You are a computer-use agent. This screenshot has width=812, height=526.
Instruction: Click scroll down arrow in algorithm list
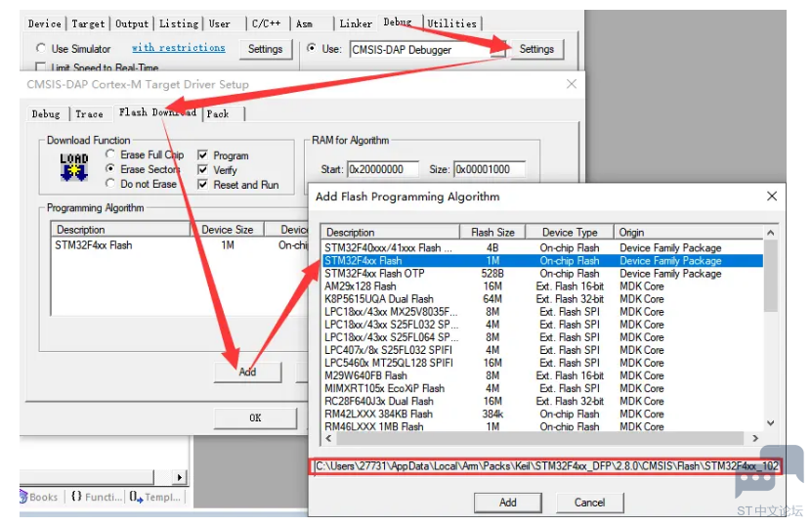point(771,423)
